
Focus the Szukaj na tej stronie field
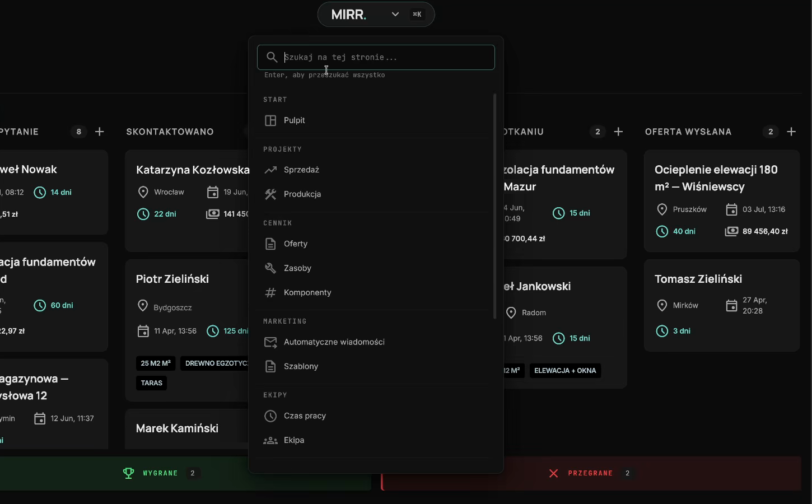(x=376, y=57)
